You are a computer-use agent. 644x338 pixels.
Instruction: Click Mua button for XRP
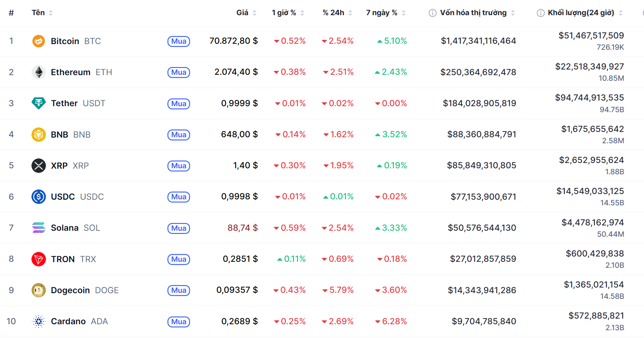pos(179,166)
